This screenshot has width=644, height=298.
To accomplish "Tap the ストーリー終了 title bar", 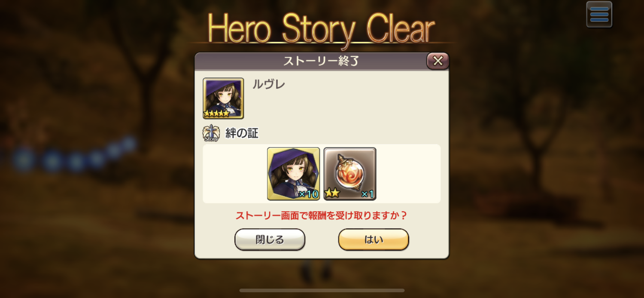I will [321, 61].
